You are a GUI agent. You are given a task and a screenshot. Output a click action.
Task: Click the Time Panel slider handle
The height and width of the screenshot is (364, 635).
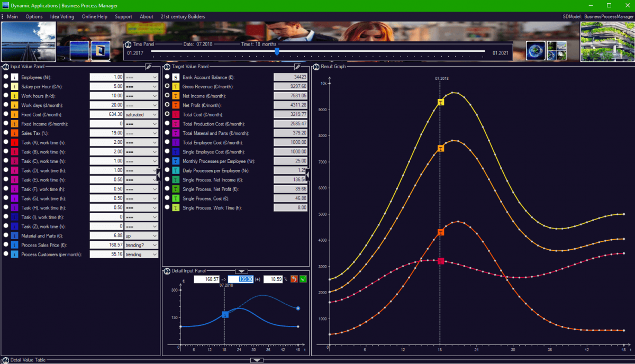click(277, 51)
